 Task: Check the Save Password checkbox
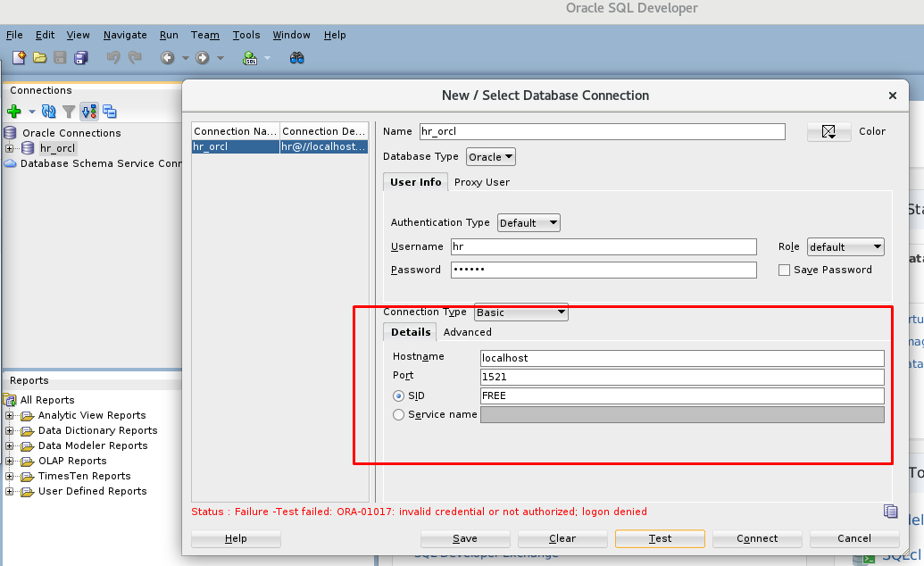pyautogui.click(x=784, y=270)
